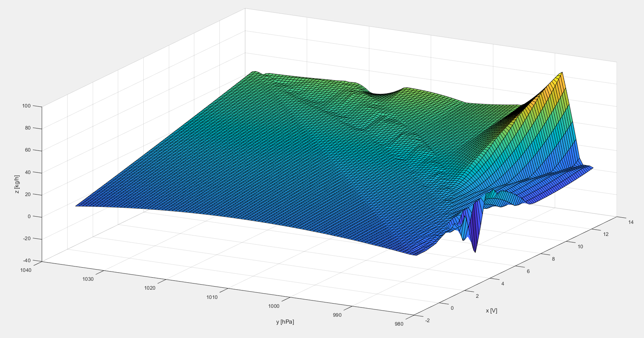The height and width of the screenshot is (338, 644).
Task: Select the -20 tick label on z axis
Action: coord(27,238)
